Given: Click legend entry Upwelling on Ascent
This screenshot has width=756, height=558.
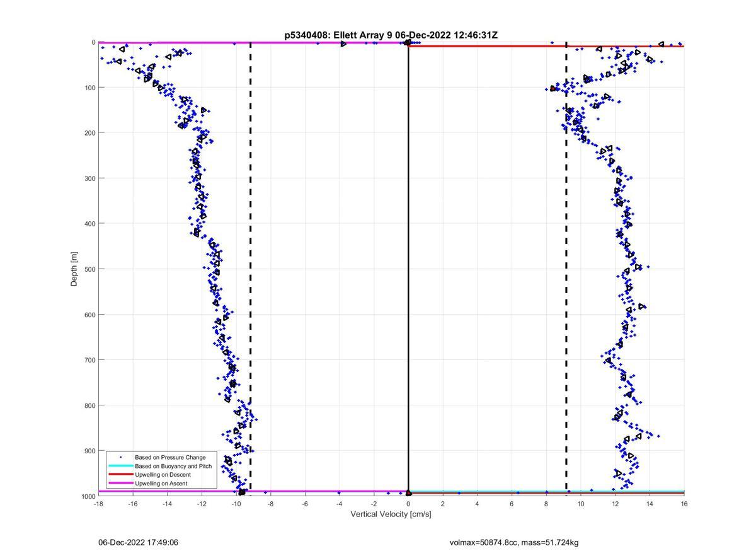Looking at the screenshot, I should (x=161, y=484).
